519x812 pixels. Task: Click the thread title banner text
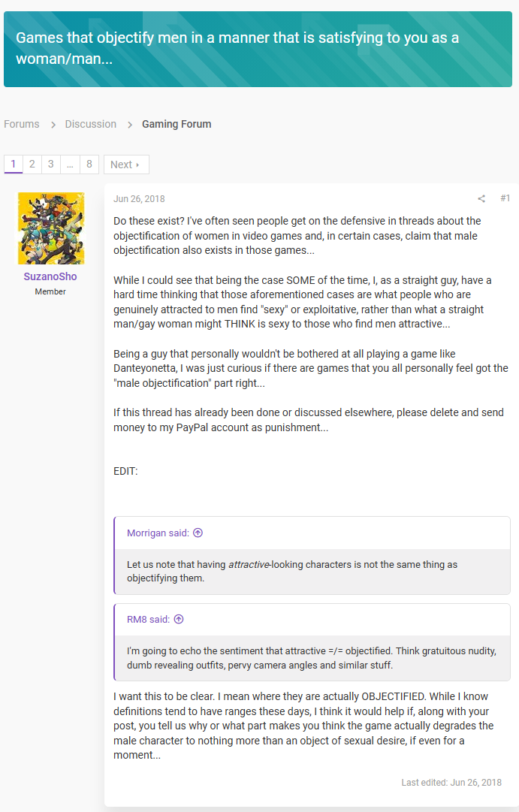click(237, 48)
